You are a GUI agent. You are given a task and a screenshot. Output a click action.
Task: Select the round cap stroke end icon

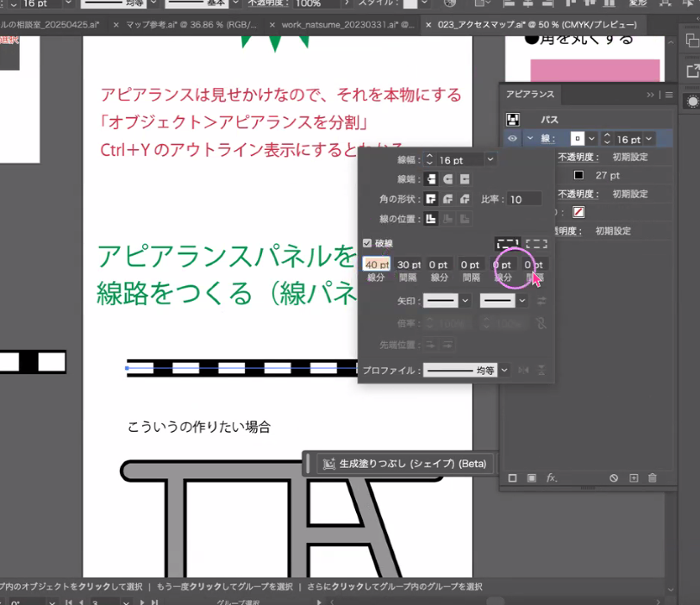(448, 179)
